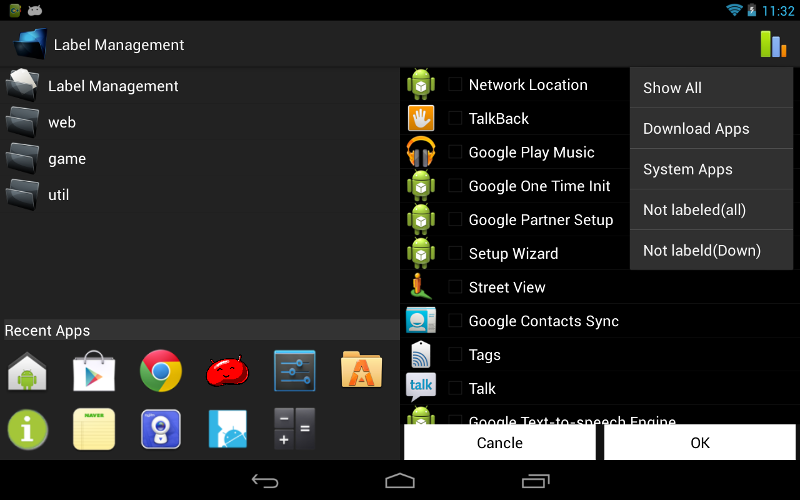Screen dimensions: 800x500
Task: Confirm selection with OK button
Action: tap(699, 442)
